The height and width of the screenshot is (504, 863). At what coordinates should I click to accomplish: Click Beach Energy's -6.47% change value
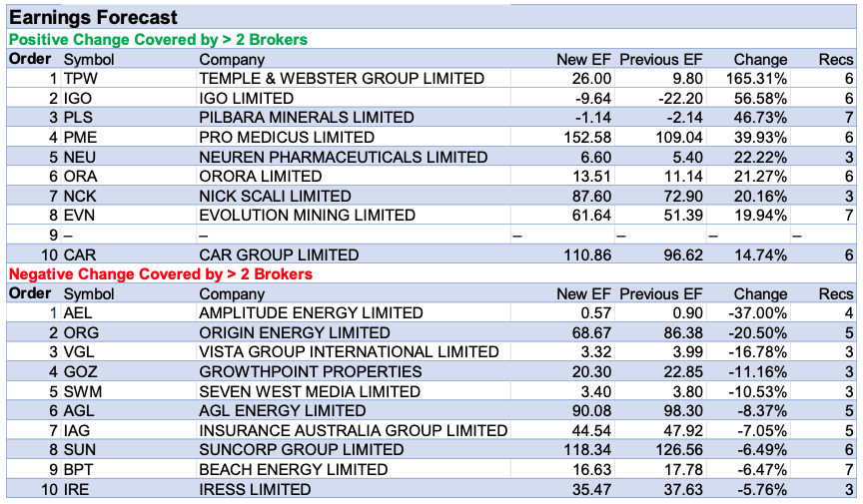tap(761, 469)
